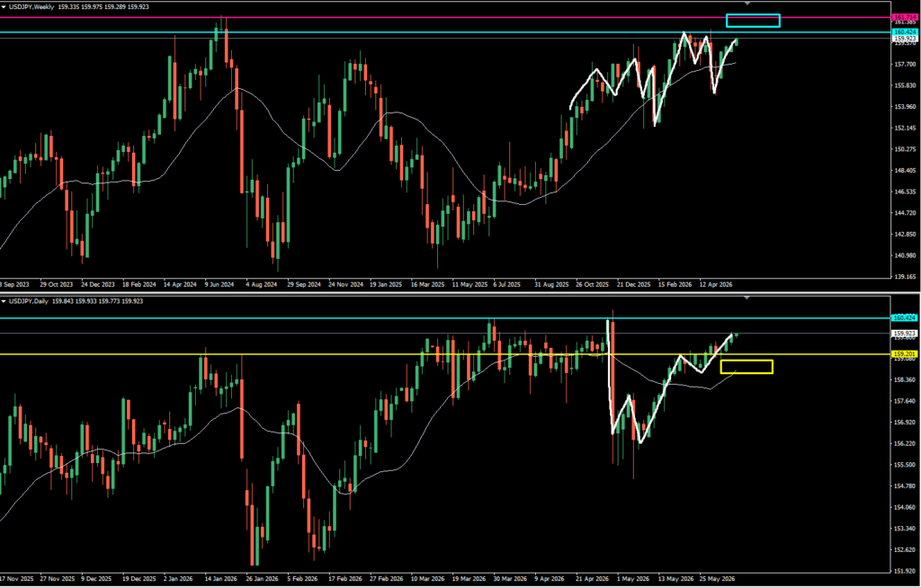The image size is (921, 588).
Task: Click 139.165 on the Weekly price scale
Action: tap(905, 277)
